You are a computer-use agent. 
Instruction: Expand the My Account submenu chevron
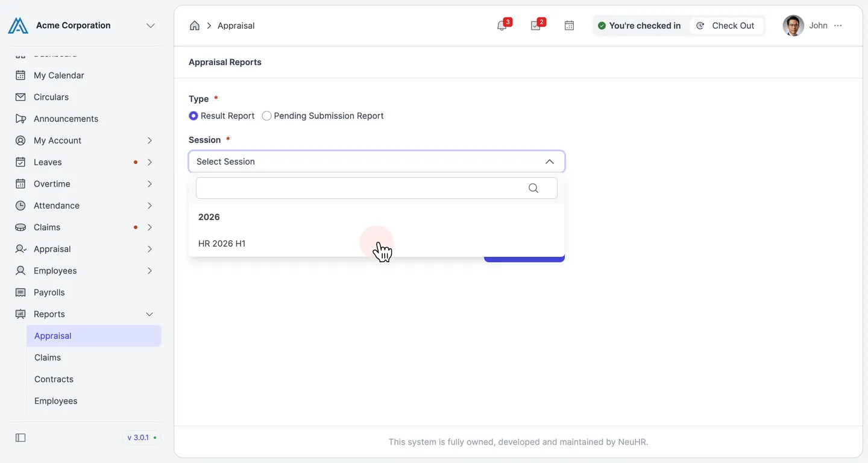149,140
